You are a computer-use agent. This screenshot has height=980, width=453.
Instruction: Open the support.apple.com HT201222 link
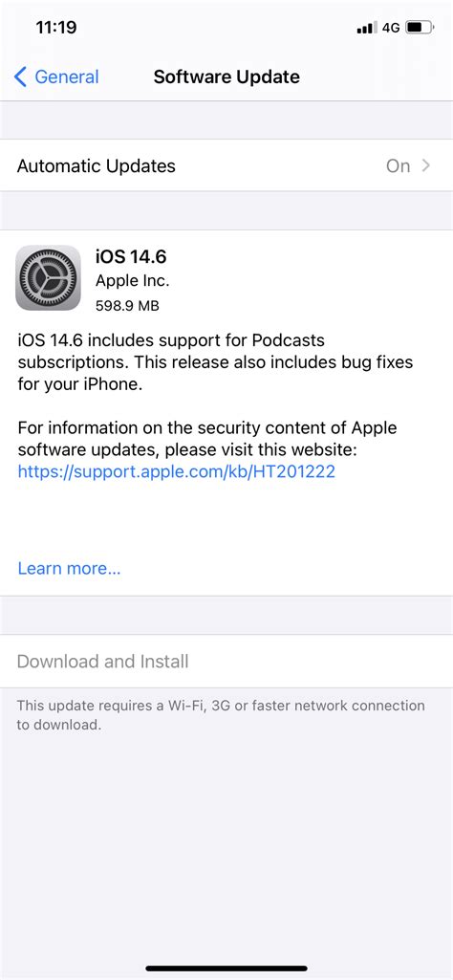(x=176, y=470)
